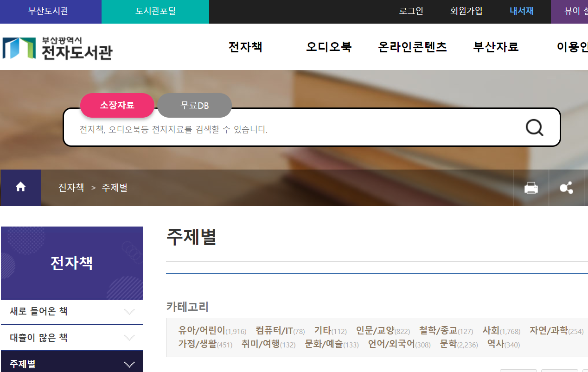Expand 대출이 많은 책 chevron
The width and height of the screenshot is (588, 372).
129,338
